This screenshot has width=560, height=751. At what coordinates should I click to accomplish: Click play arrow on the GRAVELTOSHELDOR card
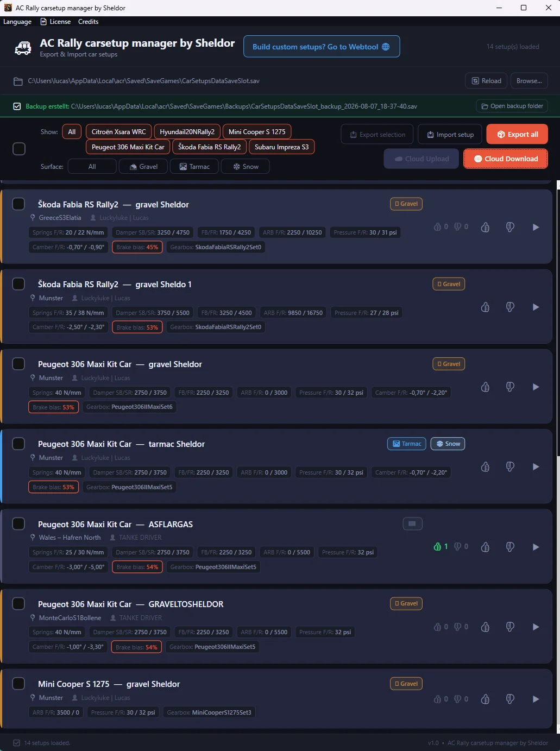click(536, 627)
